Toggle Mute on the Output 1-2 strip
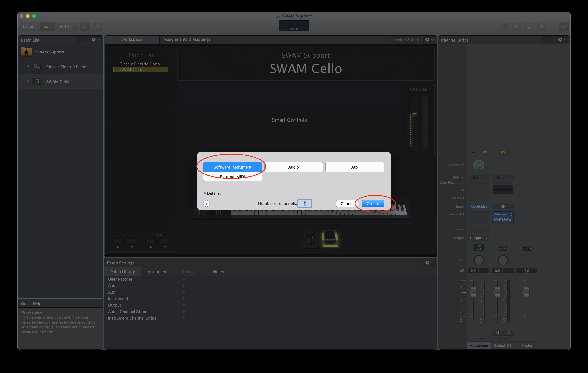This screenshot has height=373, width=588. click(497, 333)
